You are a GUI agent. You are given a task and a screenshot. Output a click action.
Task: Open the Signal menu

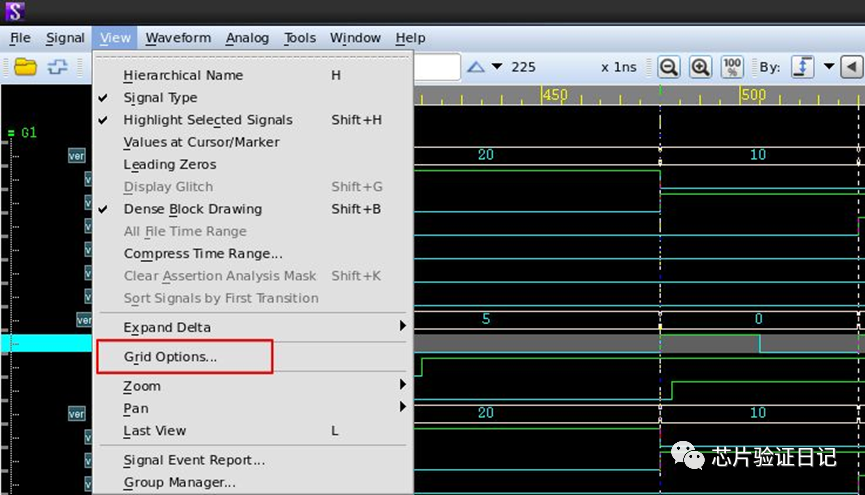coord(65,38)
